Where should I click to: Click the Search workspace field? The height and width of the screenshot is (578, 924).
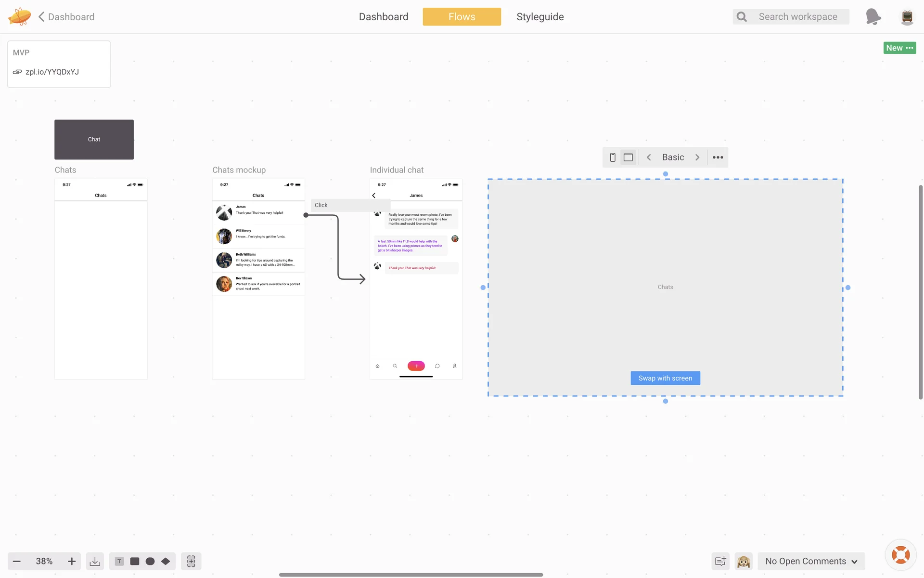click(798, 17)
